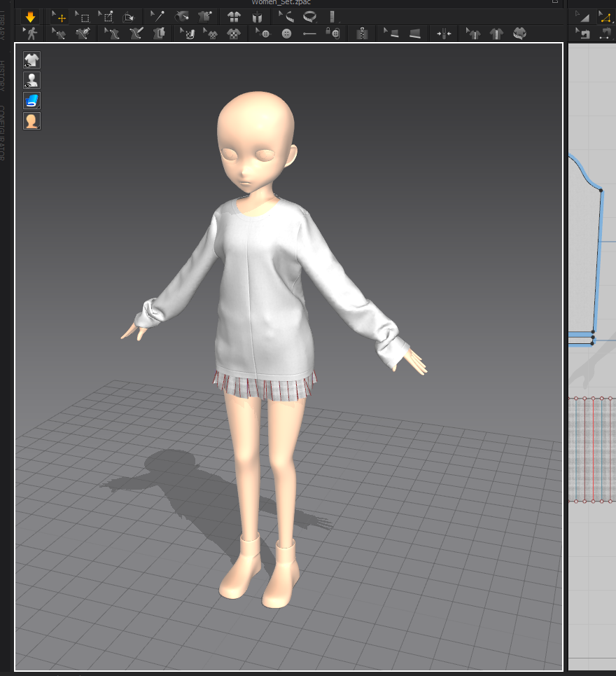
Task: Open the avatar skin display style dropdown
Action: tap(31, 120)
